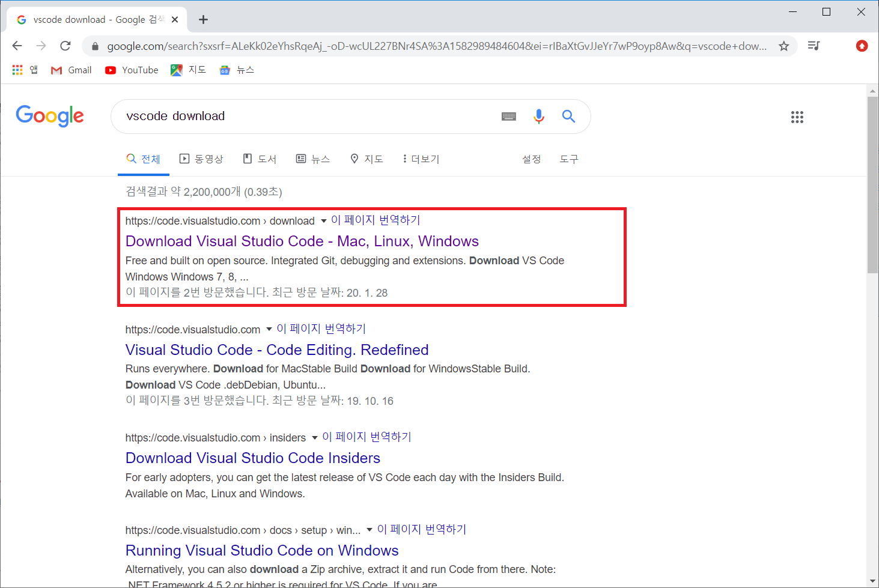Screen dimensions: 879x588
Task: Bookmark this page with the star icon
Action: pyautogui.click(x=783, y=46)
